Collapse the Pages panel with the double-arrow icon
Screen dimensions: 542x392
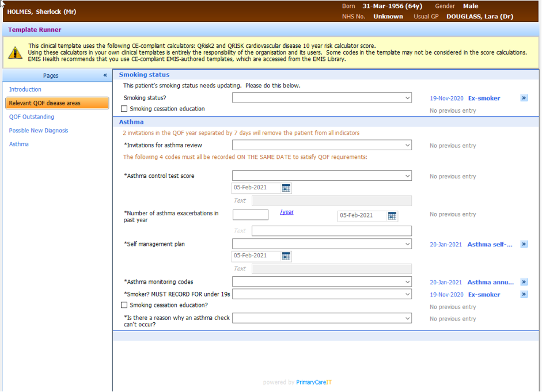click(x=105, y=75)
